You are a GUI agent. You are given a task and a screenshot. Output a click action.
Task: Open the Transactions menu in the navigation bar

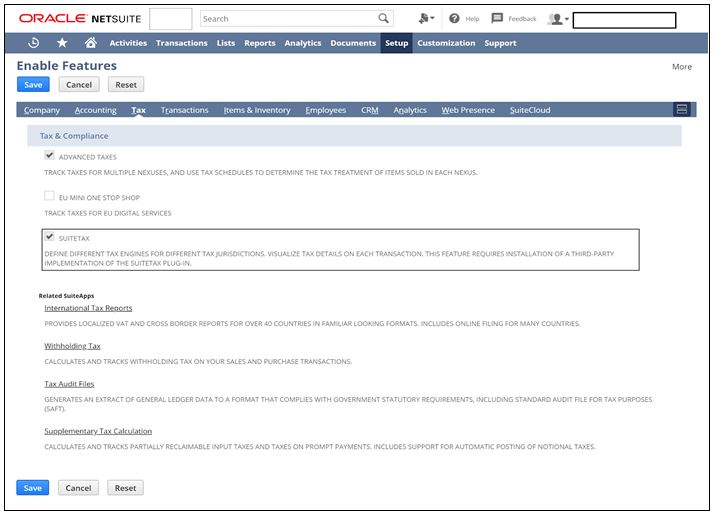[182, 43]
